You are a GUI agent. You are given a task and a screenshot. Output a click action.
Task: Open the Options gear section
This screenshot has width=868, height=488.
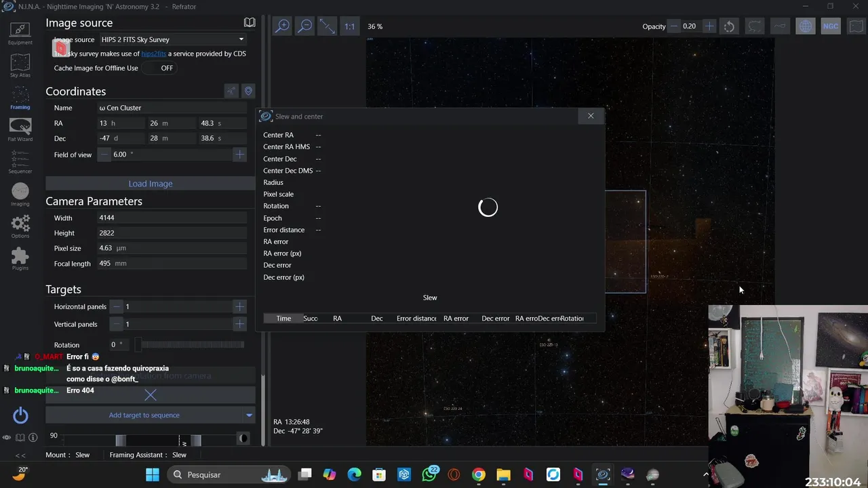coord(20,226)
